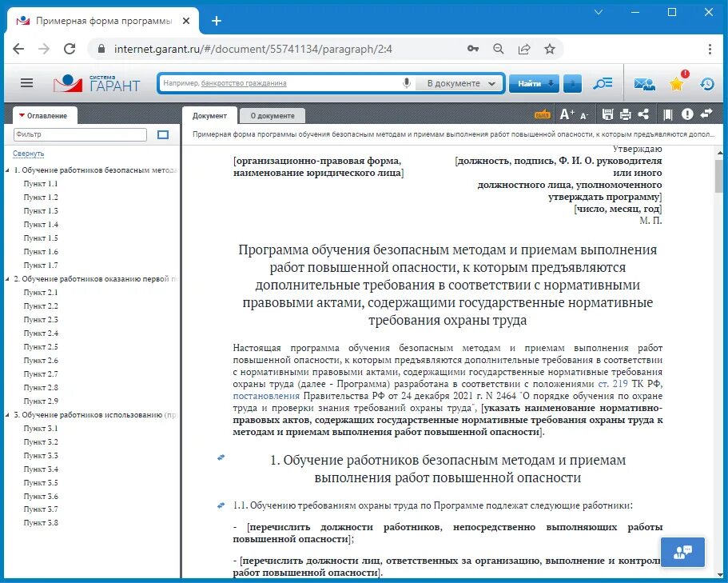This screenshot has height=583, width=728.
Task: Click the browser address bar URL
Action: (253, 49)
